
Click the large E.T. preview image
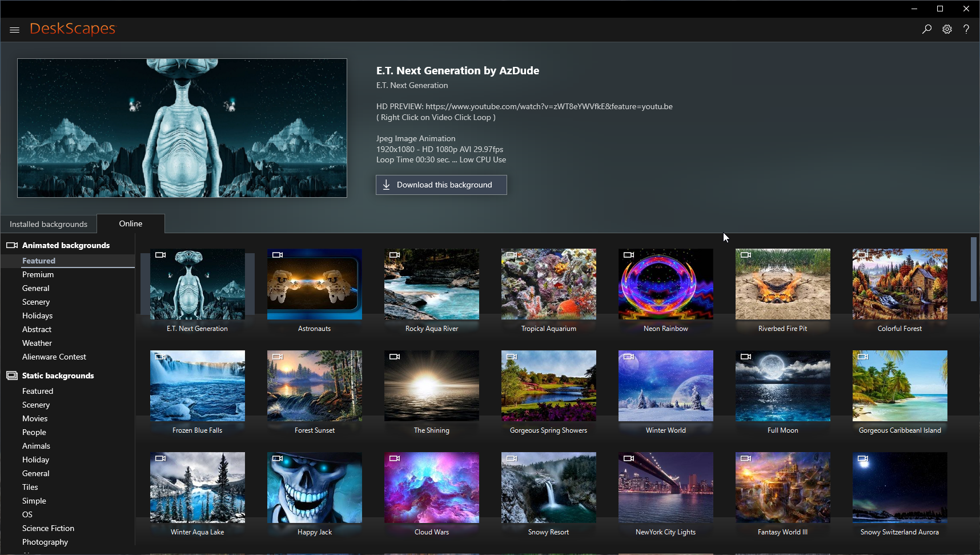tap(182, 128)
